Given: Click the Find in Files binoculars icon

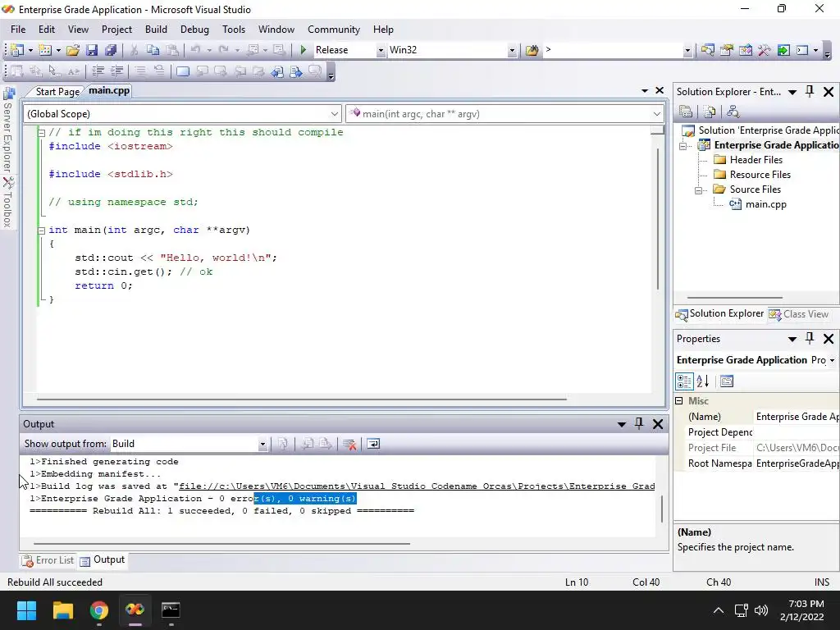Looking at the screenshot, I should pos(532,50).
